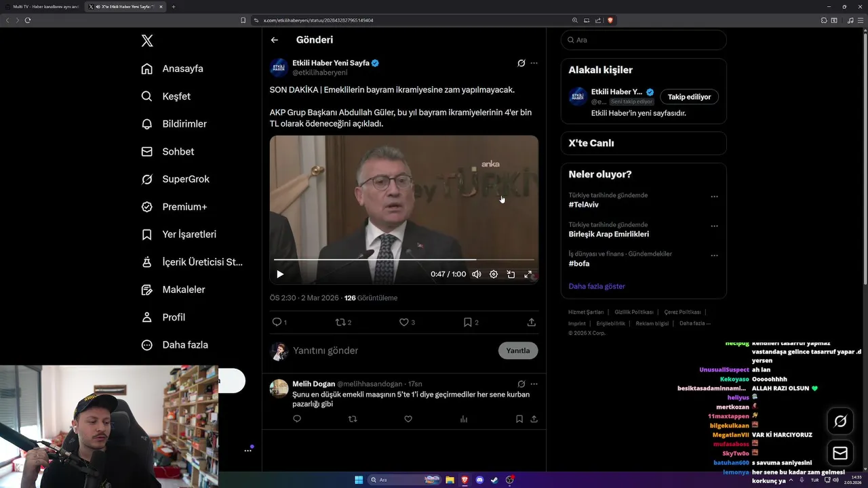The height and width of the screenshot is (488, 868).
Task: Open Premium+ from the sidebar
Action: 174,207
